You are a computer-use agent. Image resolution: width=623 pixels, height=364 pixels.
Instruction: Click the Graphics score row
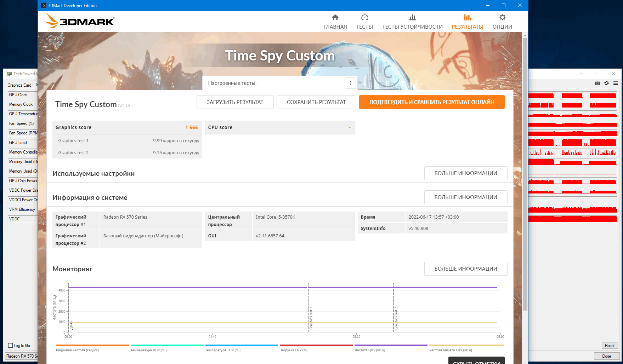[x=127, y=127]
